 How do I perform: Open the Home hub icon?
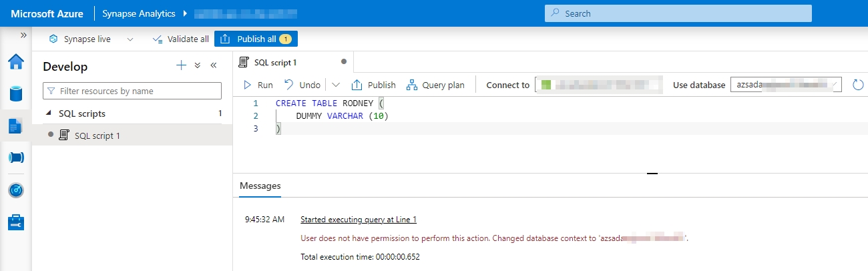tap(16, 62)
